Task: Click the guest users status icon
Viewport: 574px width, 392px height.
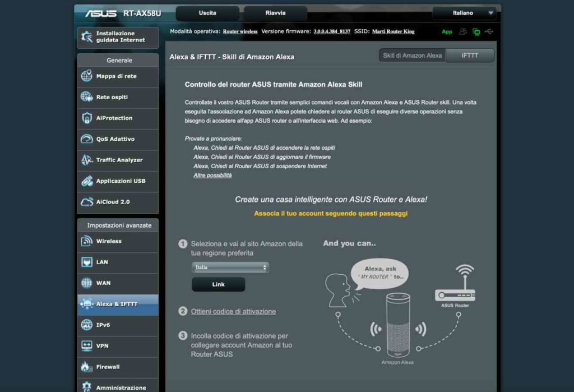Action: point(463,32)
